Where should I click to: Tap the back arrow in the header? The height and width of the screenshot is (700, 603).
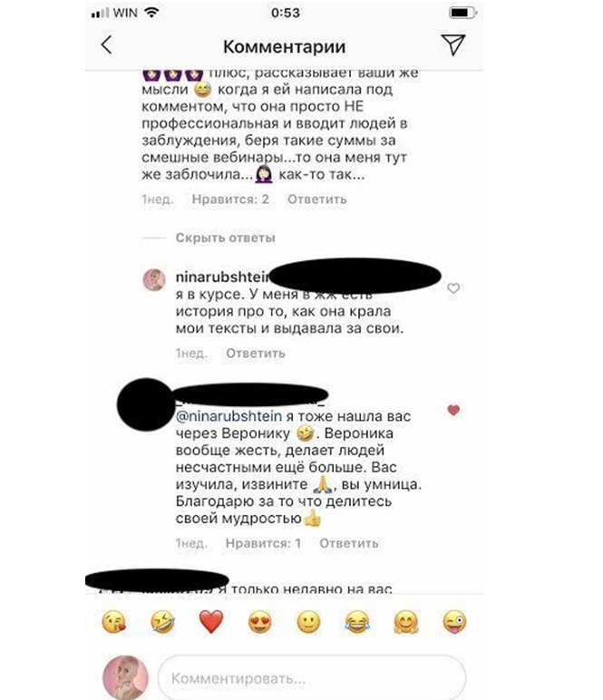[106, 45]
